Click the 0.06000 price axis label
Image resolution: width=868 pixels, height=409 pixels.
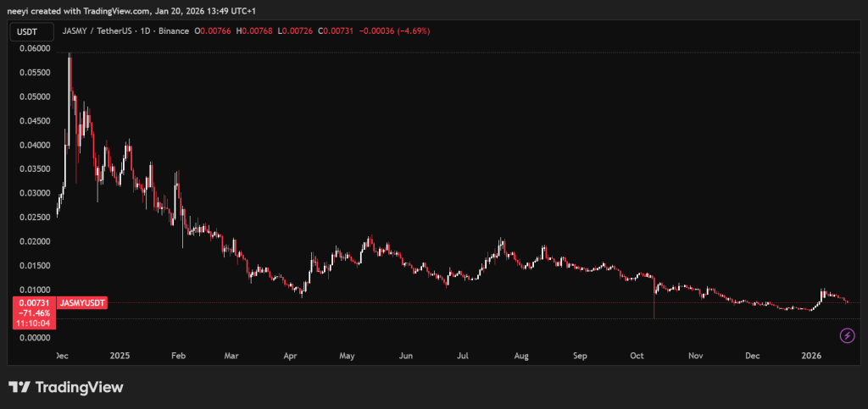point(31,48)
